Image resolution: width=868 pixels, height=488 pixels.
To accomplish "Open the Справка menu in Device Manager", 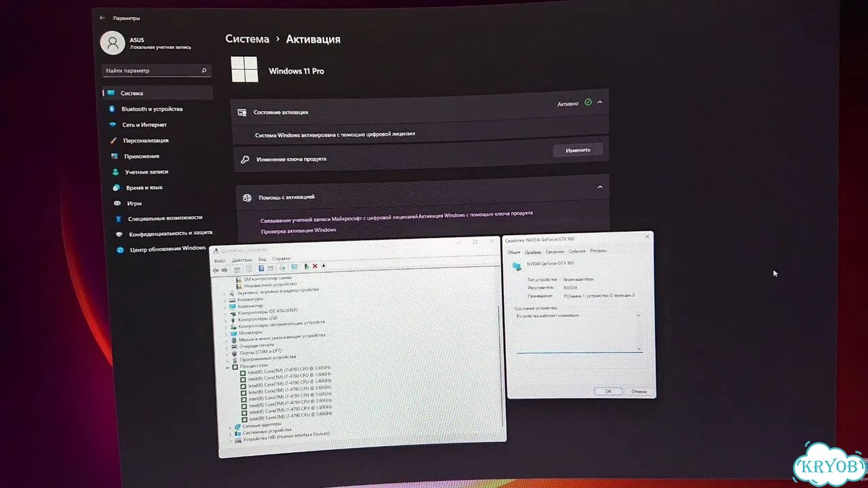I will tap(281, 259).
